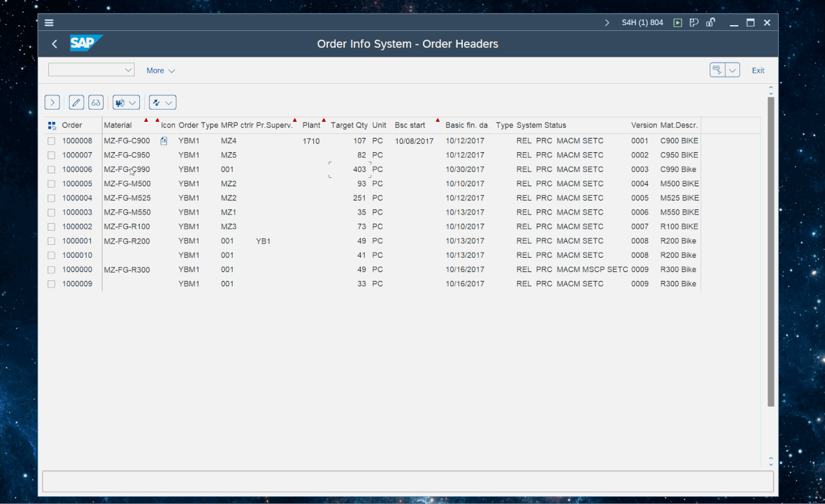Click the glasses Display order icon

pos(96,102)
